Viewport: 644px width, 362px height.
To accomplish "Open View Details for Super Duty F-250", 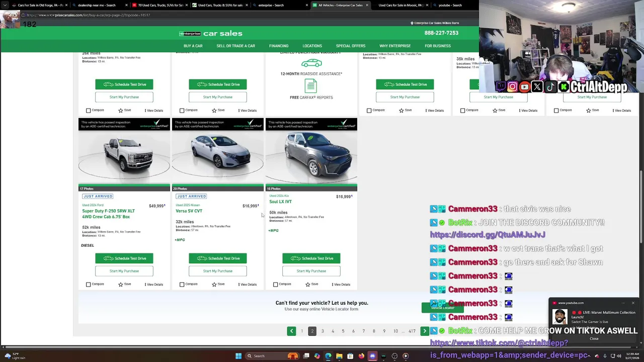I will 154,285.
